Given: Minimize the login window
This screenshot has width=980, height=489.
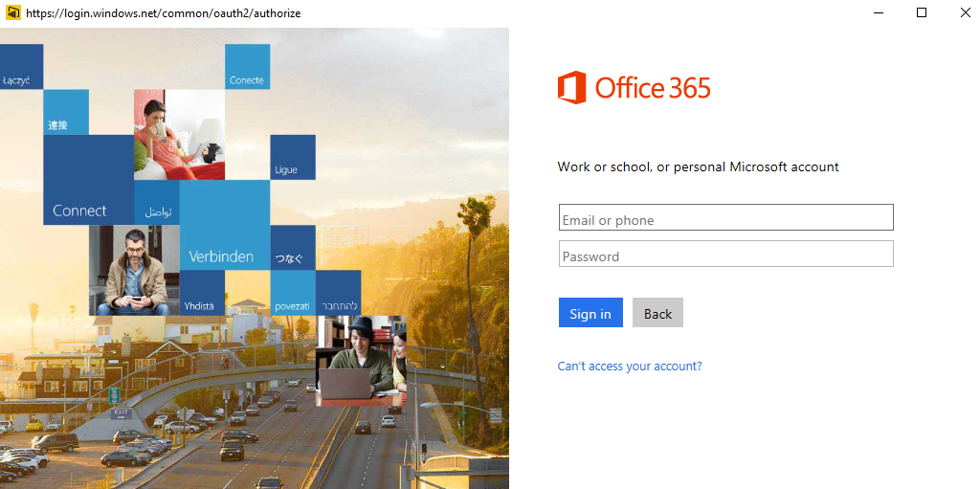Looking at the screenshot, I should 879,12.
